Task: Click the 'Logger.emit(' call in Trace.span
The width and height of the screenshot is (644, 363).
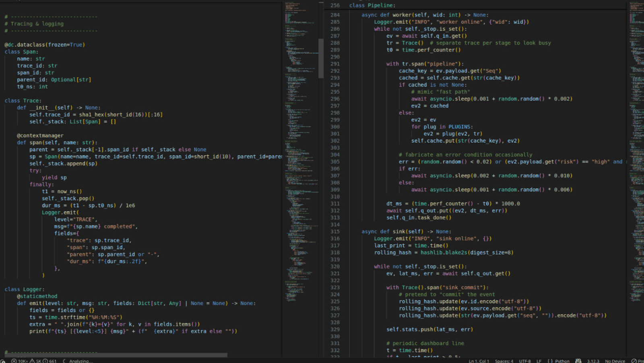Action: click(60, 212)
